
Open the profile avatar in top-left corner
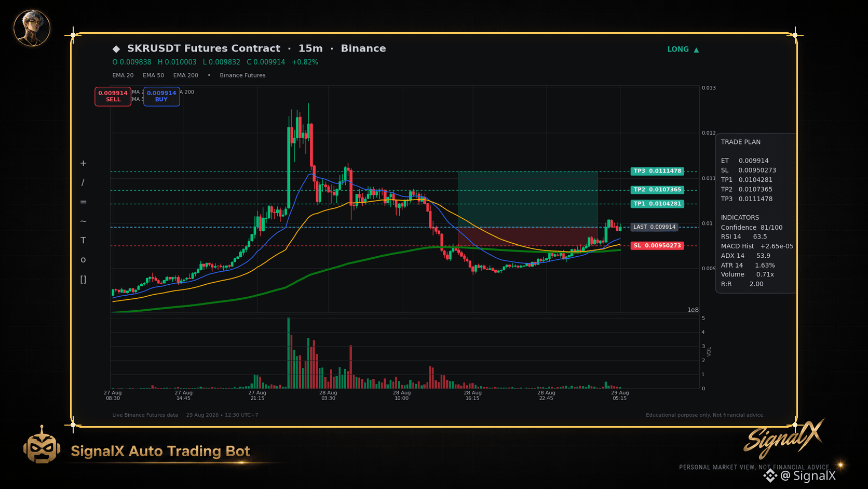click(32, 28)
